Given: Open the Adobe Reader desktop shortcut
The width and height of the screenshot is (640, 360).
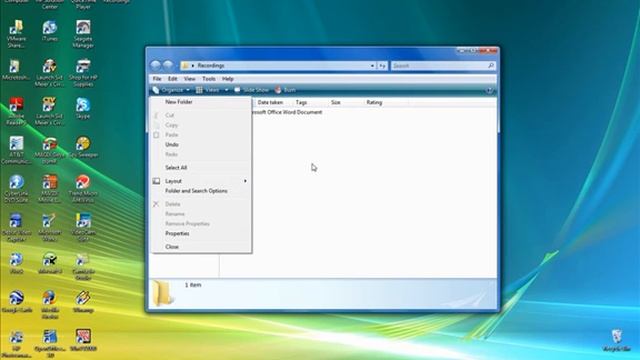Looking at the screenshot, I should (x=16, y=111).
